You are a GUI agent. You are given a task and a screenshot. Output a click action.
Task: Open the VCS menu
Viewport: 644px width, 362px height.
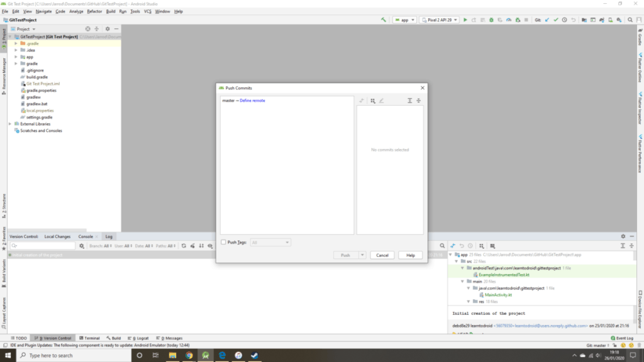[x=147, y=11]
